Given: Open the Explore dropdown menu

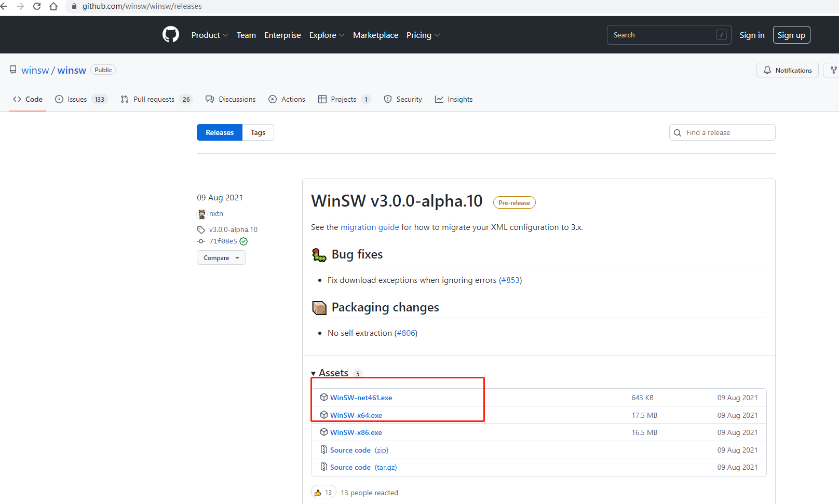Looking at the screenshot, I should (x=327, y=35).
